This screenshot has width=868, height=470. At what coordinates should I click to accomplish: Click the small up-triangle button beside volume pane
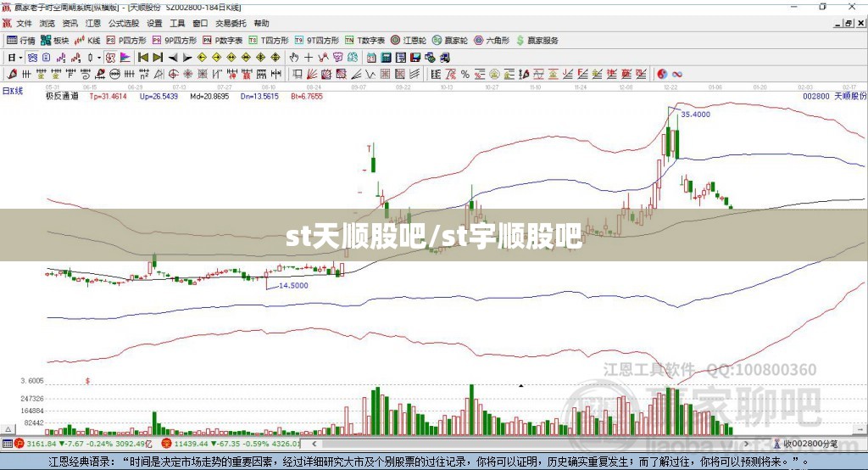click(x=8, y=429)
